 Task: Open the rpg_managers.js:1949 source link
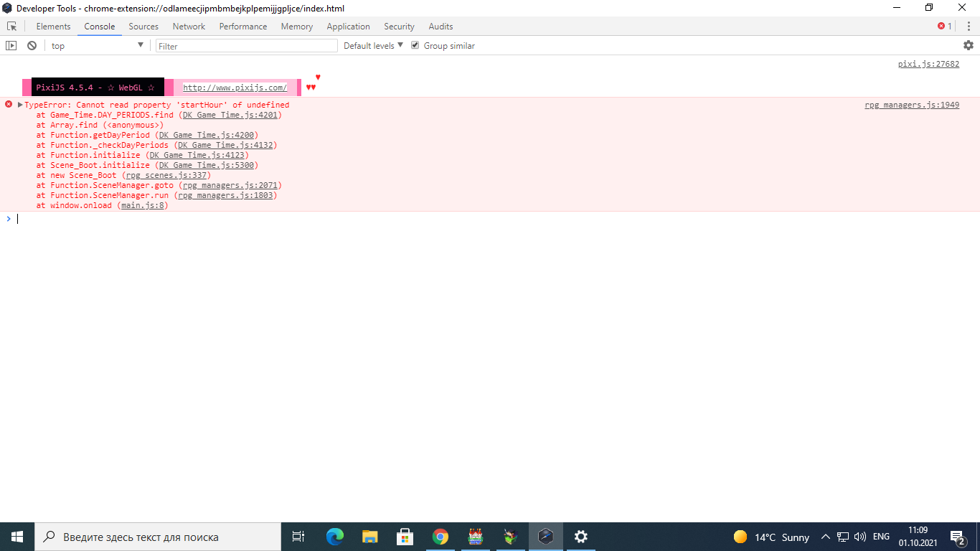pyautogui.click(x=912, y=105)
